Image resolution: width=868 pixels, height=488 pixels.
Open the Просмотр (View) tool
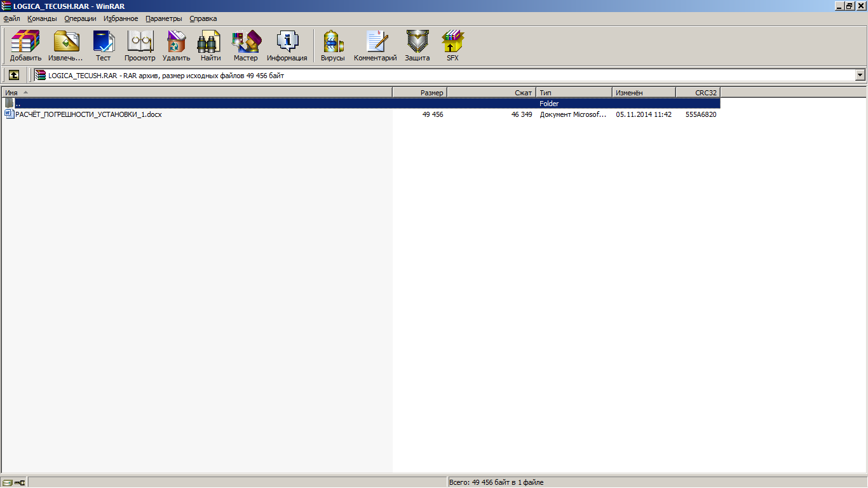(x=140, y=46)
